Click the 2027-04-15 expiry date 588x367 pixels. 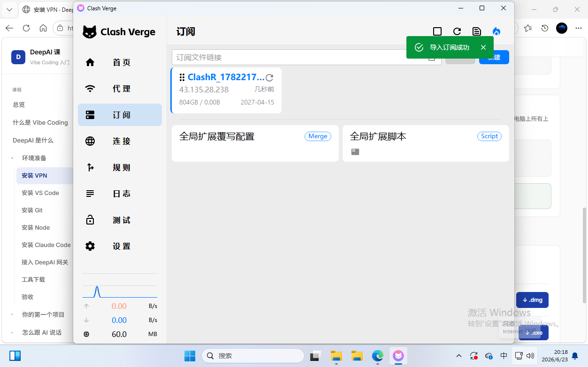[257, 102]
